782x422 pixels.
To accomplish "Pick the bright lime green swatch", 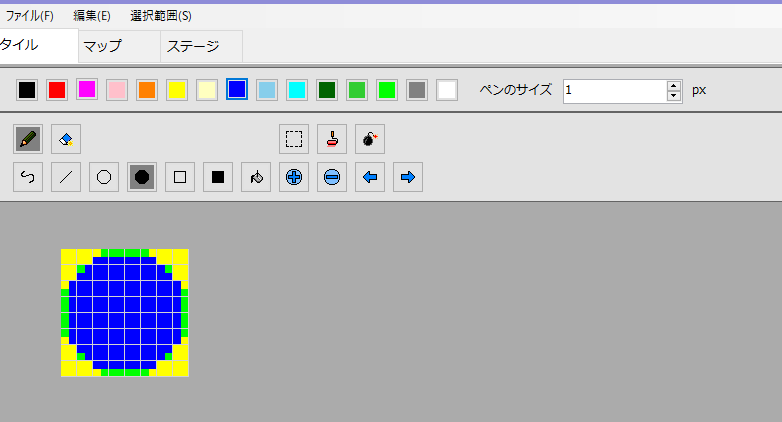I will point(387,90).
